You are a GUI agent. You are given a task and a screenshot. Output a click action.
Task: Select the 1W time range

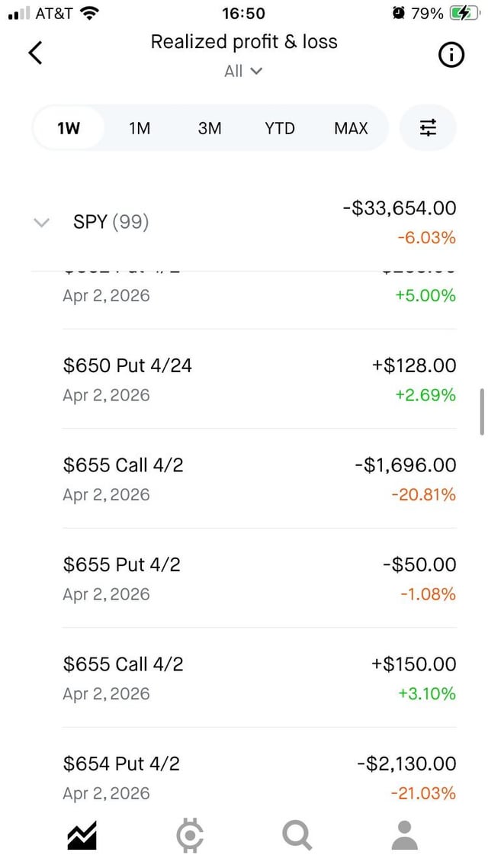pyautogui.click(x=69, y=128)
